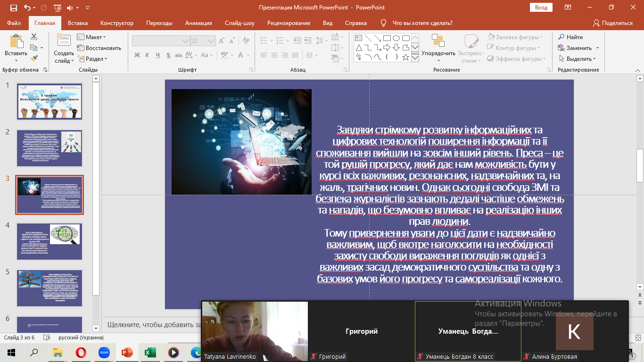The height and width of the screenshot is (362, 644).
Task: Open Opera browser from taskbar
Action: [81, 353]
